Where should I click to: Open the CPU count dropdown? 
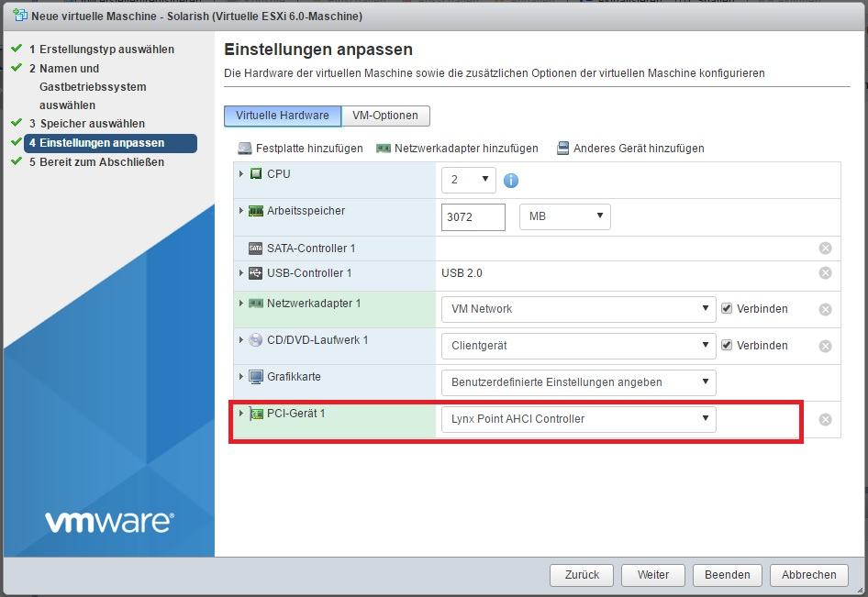[x=468, y=180]
